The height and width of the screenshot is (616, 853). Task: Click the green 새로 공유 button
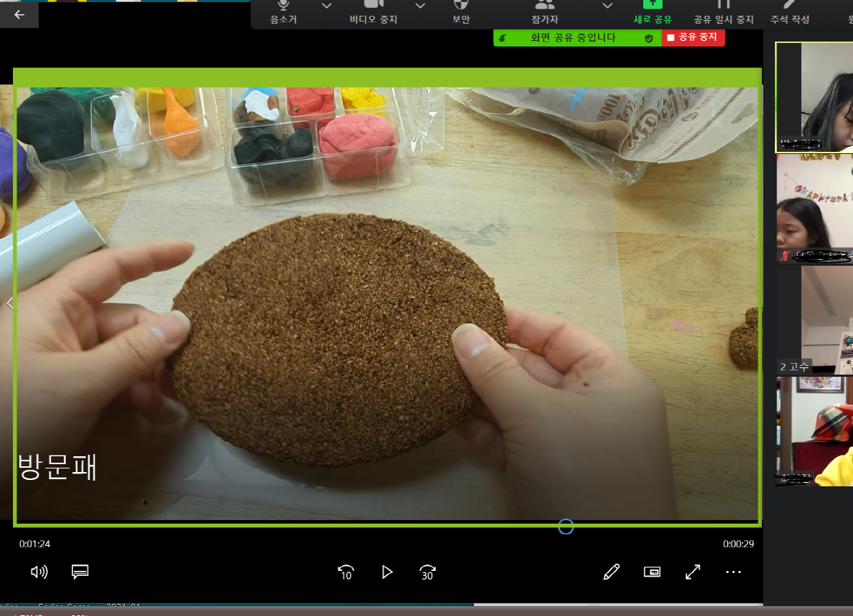click(652, 12)
